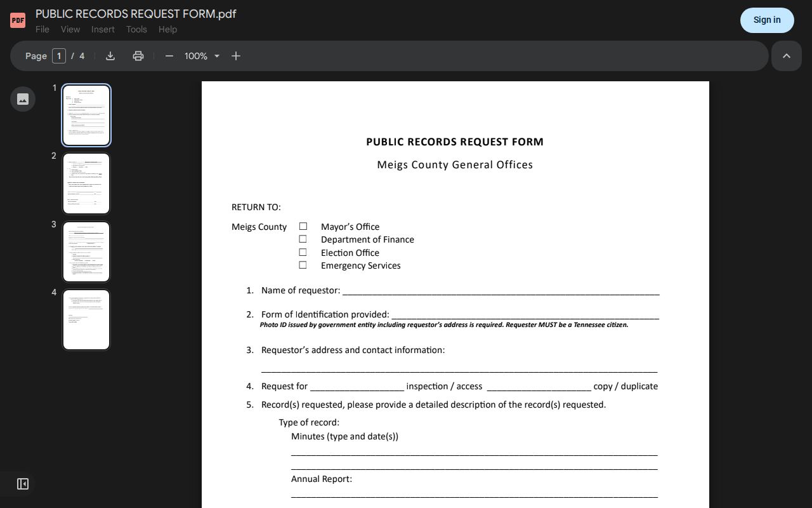Select page 1 thumbnail
The height and width of the screenshot is (508, 812).
coord(86,115)
